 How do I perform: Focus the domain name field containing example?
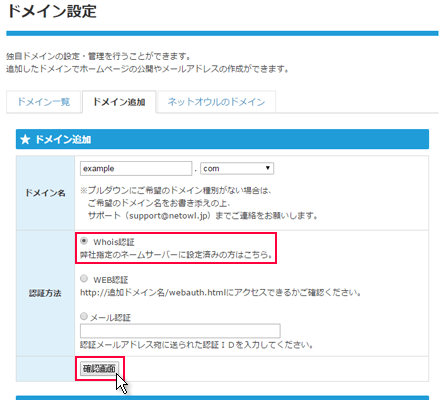click(136, 168)
